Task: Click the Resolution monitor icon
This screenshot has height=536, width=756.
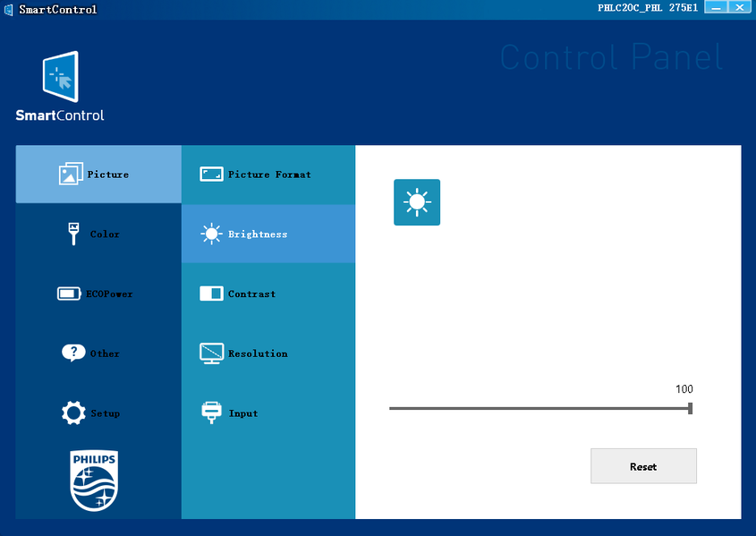Action: pyautogui.click(x=211, y=353)
